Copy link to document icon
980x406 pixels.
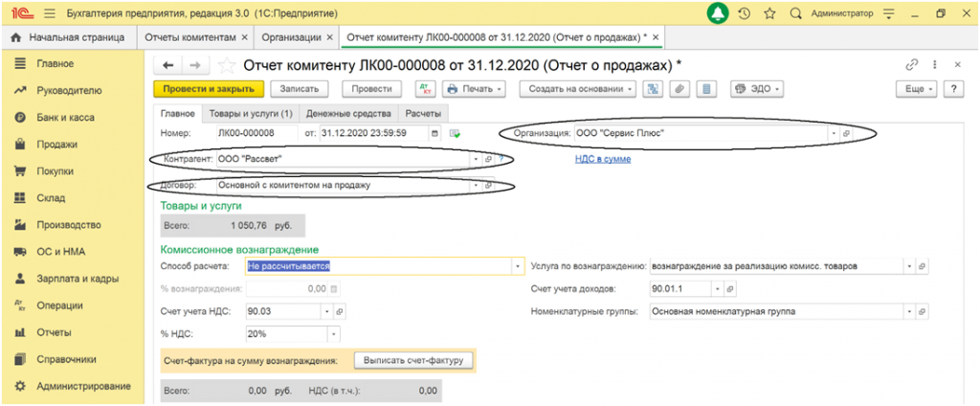[x=912, y=65]
